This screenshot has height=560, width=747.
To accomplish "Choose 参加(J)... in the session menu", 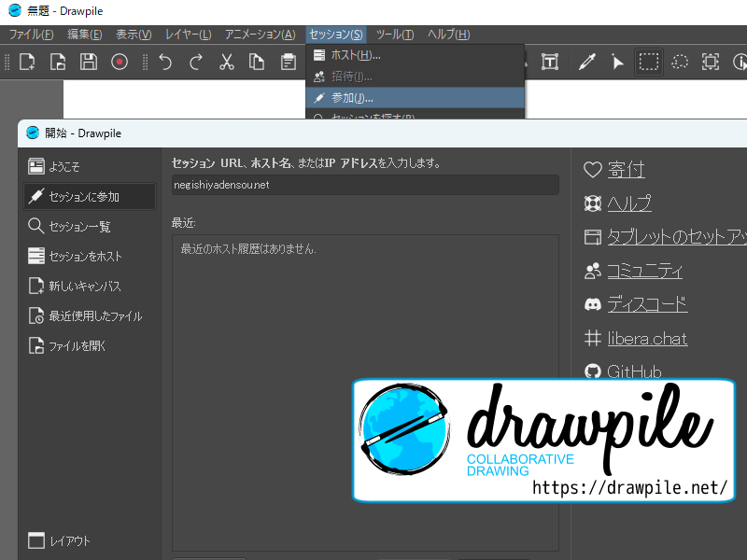I will pyautogui.click(x=415, y=98).
